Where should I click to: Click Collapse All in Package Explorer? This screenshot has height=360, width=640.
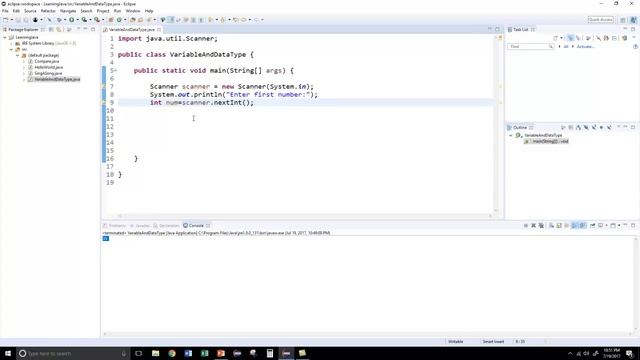point(51,29)
